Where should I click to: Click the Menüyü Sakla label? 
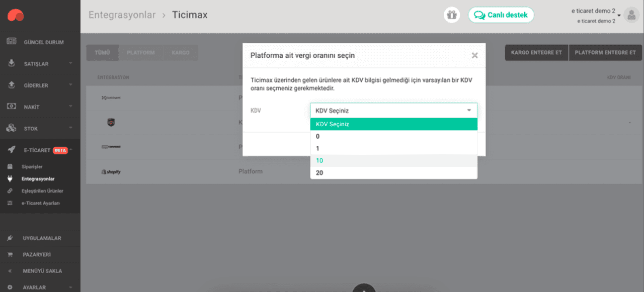[x=42, y=271]
